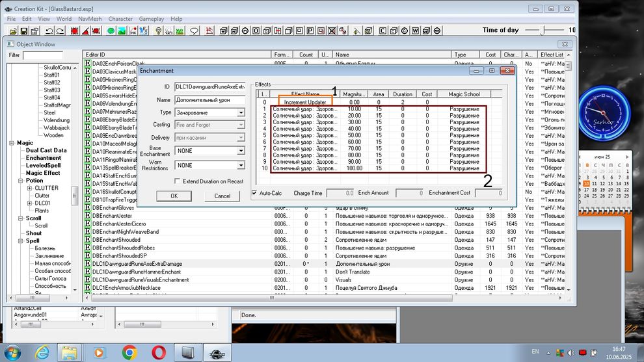Open the Gameplay menu
Viewport: 644px width, 362px height.
tap(152, 19)
